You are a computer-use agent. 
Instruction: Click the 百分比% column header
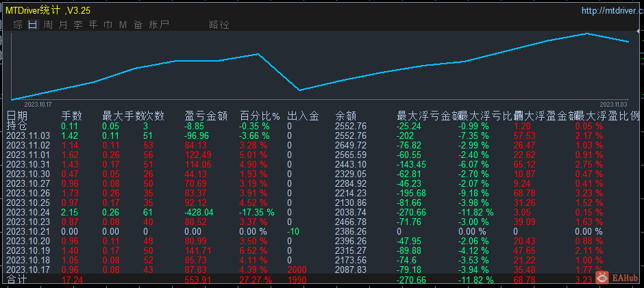(260, 116)
